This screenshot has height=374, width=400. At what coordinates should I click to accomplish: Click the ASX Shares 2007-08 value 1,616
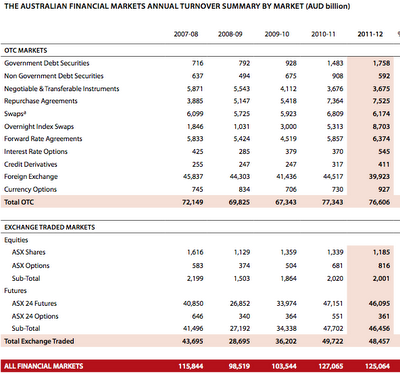tap(195, 252)
